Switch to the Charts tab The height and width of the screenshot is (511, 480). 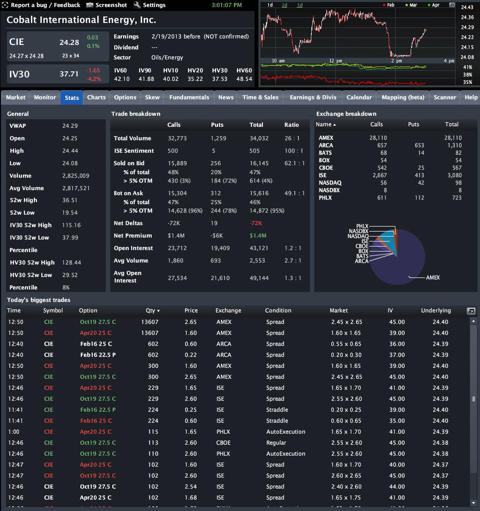click(96, 97)
